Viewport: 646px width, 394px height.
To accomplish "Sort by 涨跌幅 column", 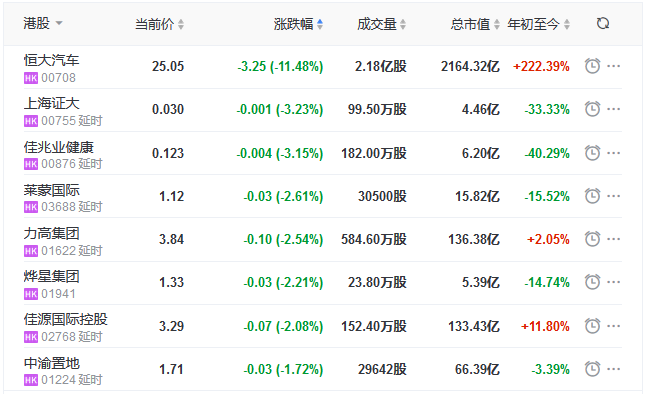I will tap(298, 24).
